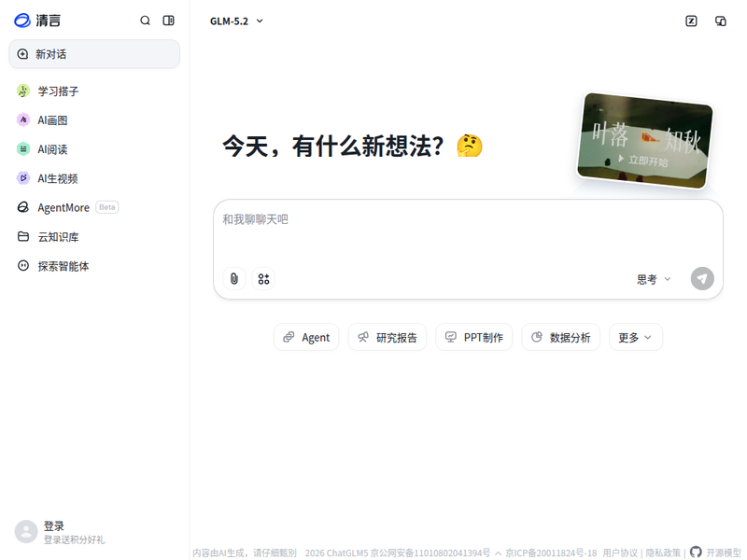Click the user avatar icon at bottom left
This screenshot has width=747, height=560.
(x=26, y=531)
